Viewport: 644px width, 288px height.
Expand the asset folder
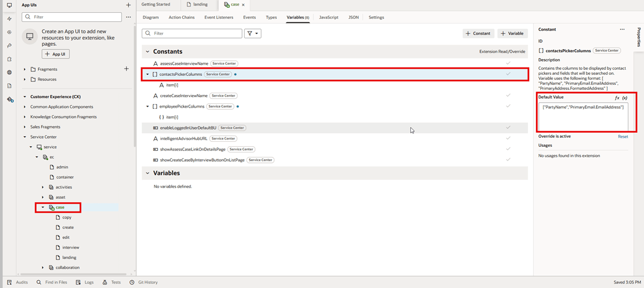[x=43, y=197]
